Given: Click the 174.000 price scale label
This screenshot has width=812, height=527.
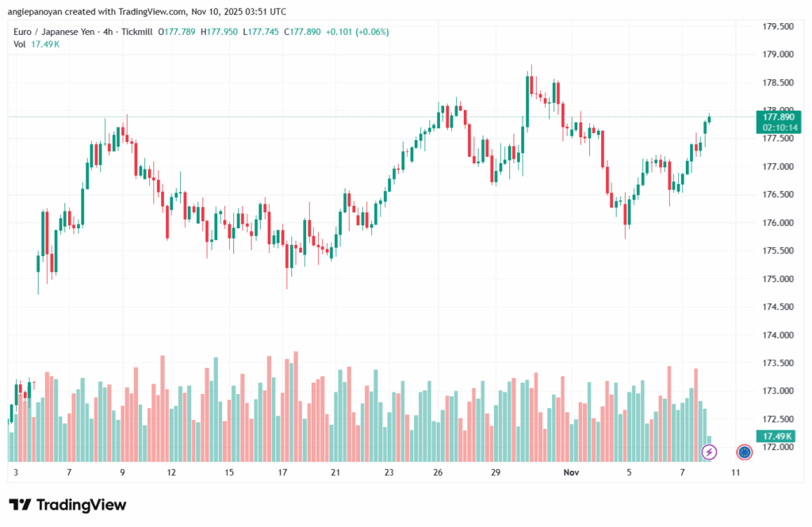Looking at the screenshot, I should (x=778, y=335).
